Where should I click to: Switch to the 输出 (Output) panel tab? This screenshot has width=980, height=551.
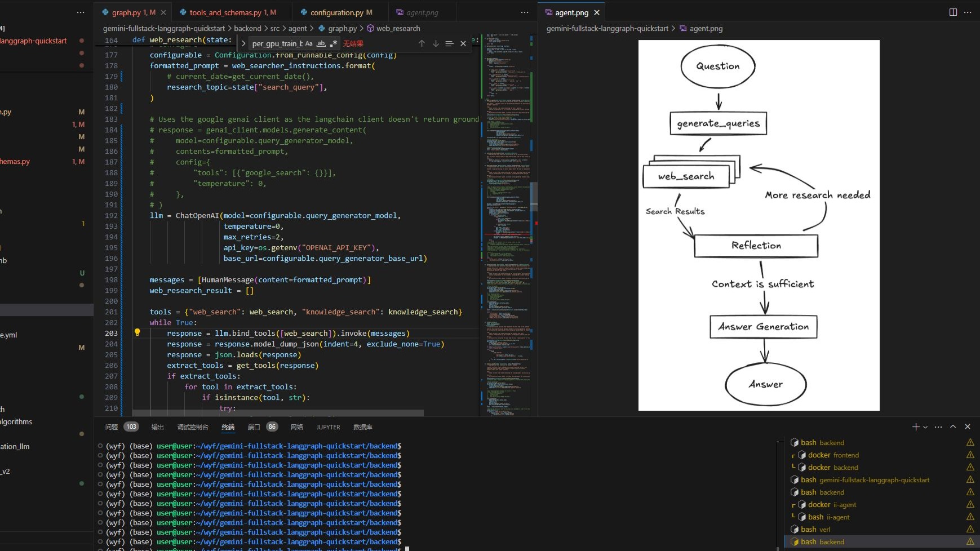coord(158,427)
